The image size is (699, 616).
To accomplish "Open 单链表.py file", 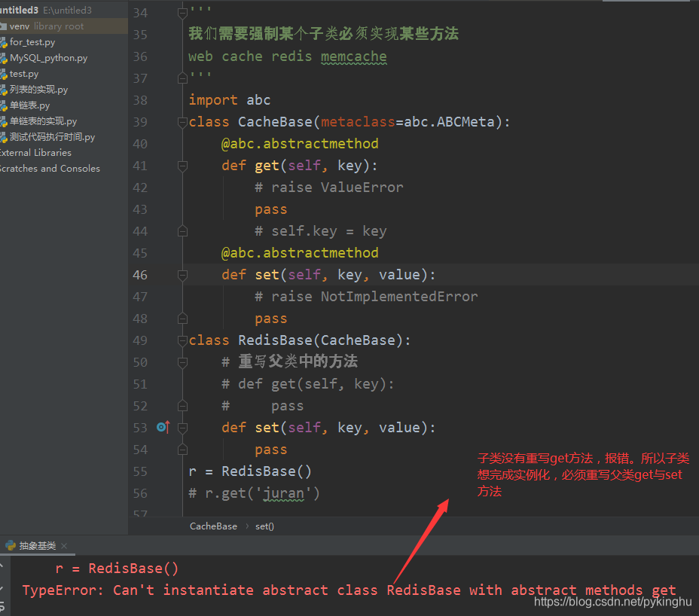I will (x=30, y=105).
